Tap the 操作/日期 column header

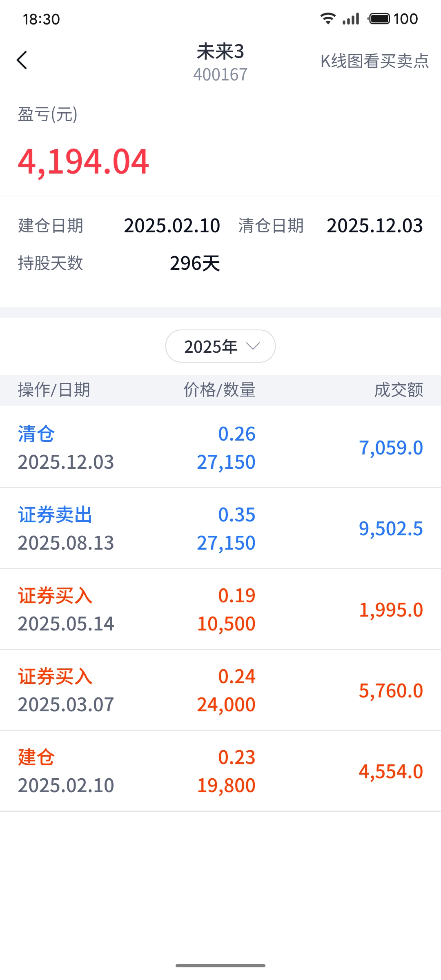[x=54, y=390]
